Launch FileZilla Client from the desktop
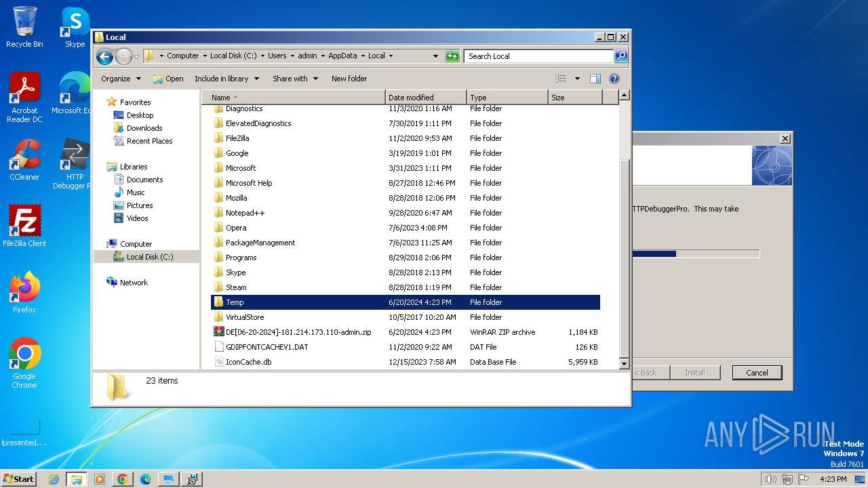 (x=24, y=226)
